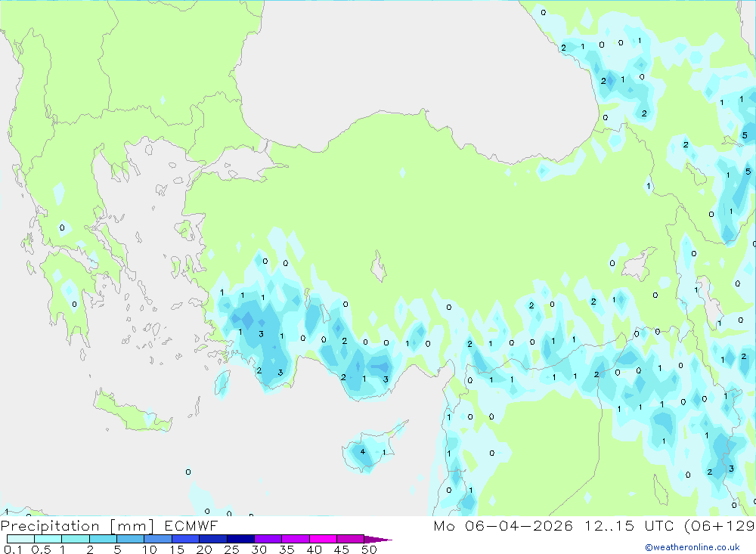The height and width of the screenshot is (554, 756).
Task: Select the 30–35 mm violet legend swatch
Action: tap(268, 539)
